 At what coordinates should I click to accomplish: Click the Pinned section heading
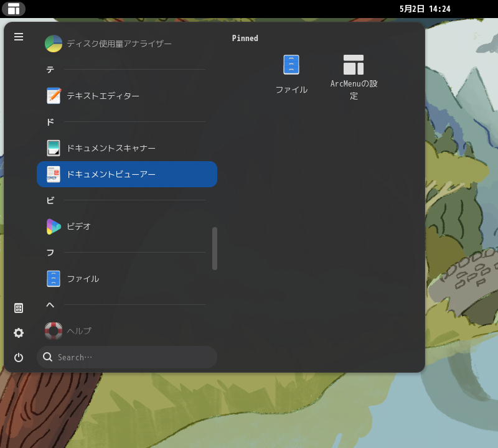tap(245, 38)
